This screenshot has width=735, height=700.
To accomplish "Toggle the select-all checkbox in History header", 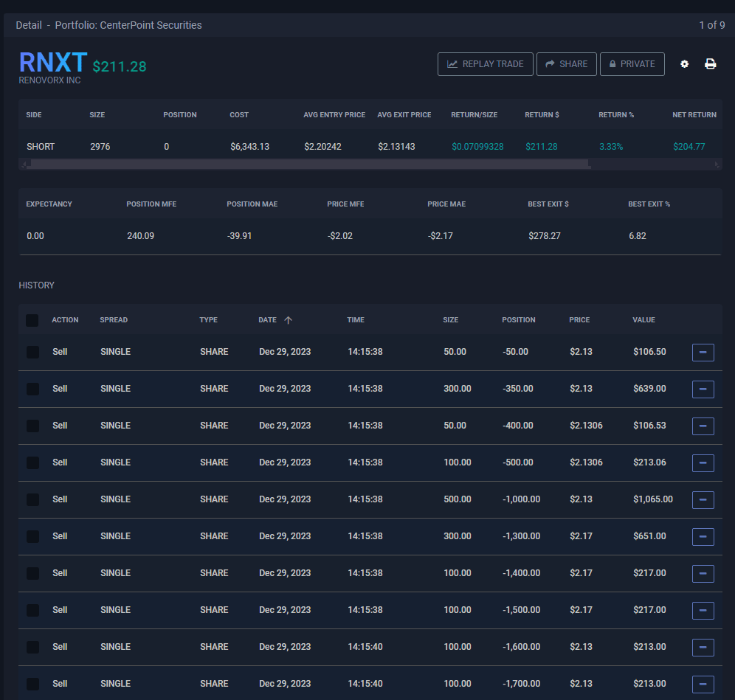I will (x=32, y=320).
